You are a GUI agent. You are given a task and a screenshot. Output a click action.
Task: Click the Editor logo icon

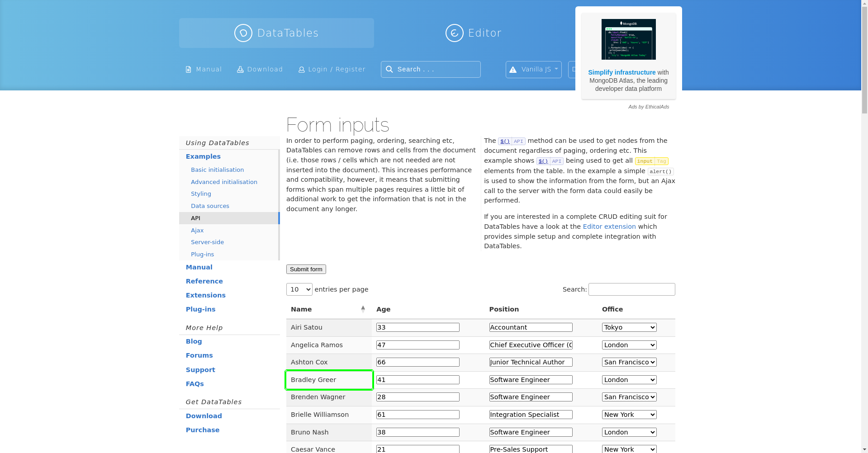click(x=454, y=33)
